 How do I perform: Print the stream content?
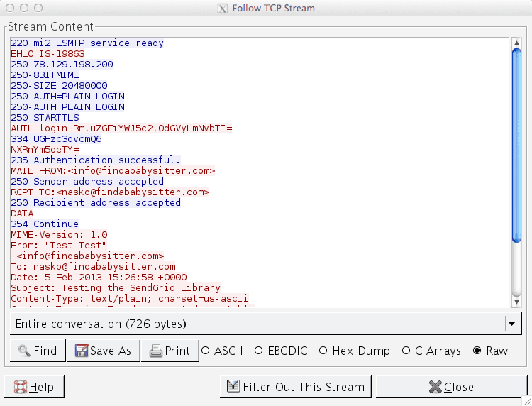[170, 351]
